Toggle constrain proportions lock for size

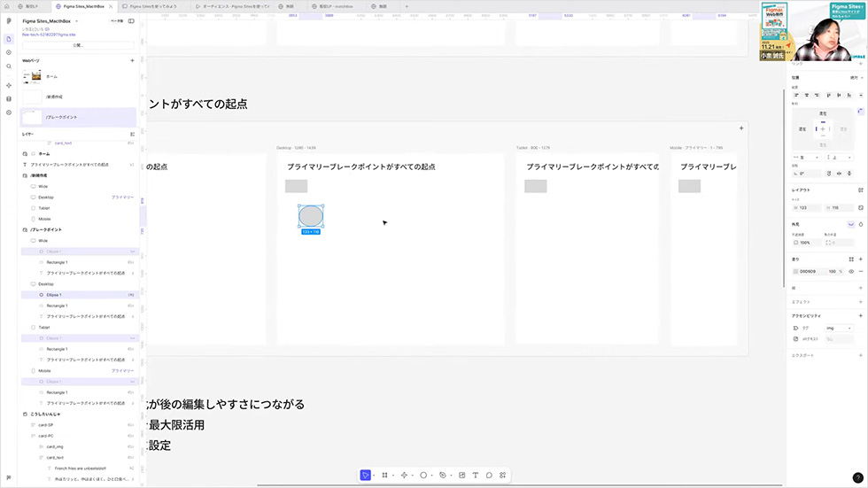coord(861,207)
